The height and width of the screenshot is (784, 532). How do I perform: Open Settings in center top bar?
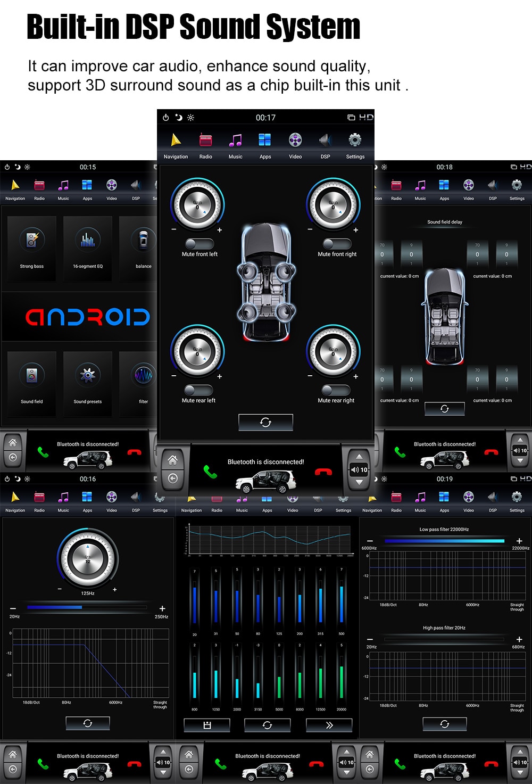click(x=355, y=146)
